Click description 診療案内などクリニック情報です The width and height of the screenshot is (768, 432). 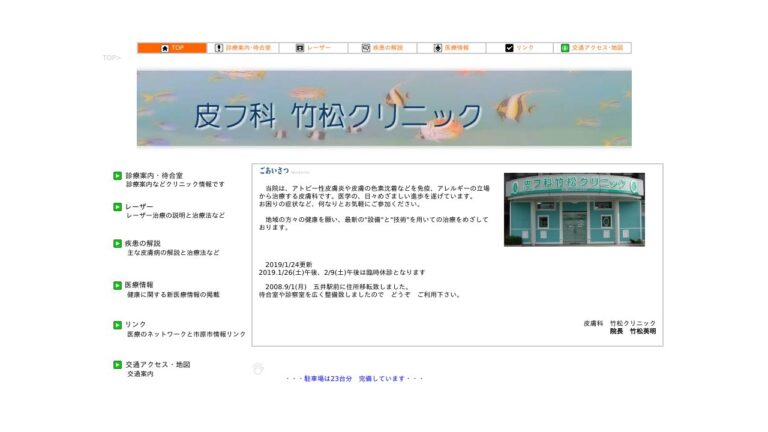(x=175, y=184)
